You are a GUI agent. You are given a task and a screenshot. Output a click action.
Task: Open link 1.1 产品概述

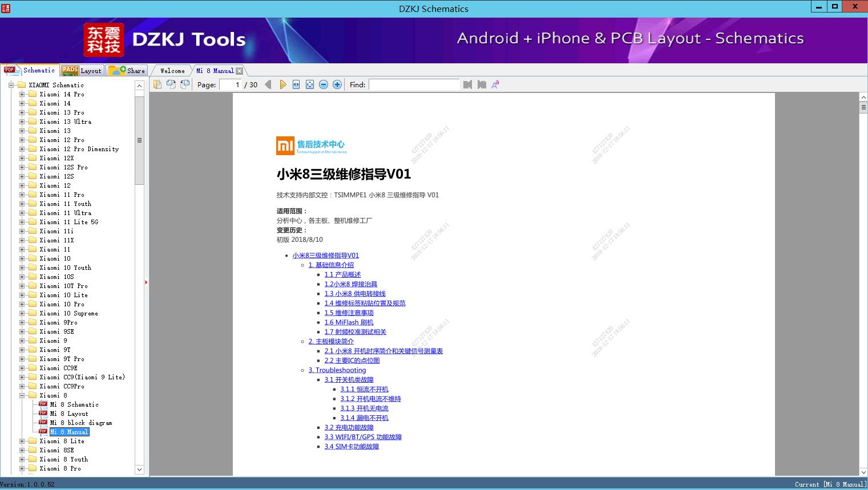(342, 274)
